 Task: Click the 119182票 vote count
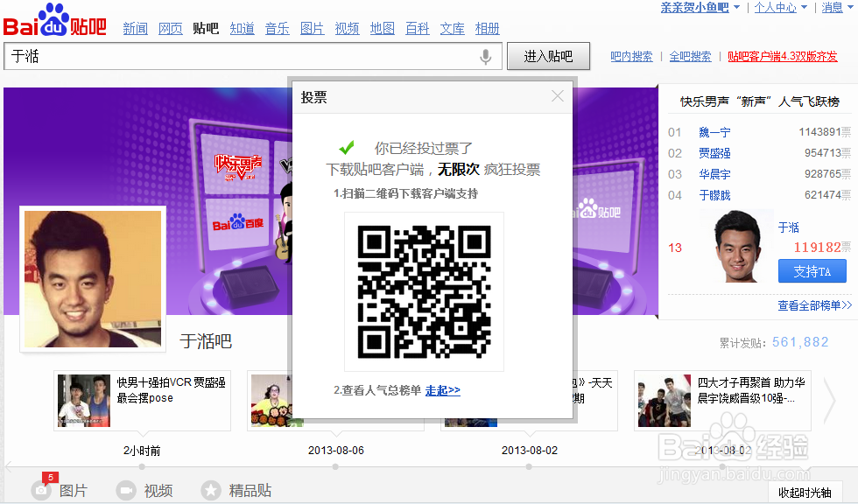[x=822, y=247]
